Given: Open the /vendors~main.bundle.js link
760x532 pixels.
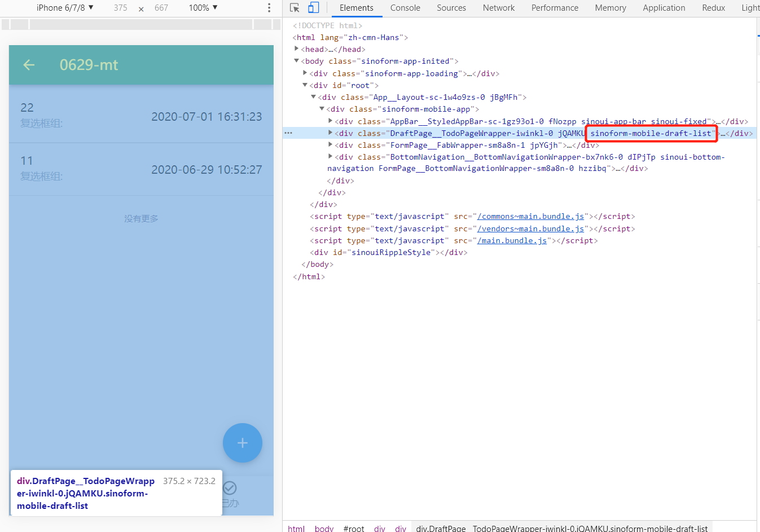Looking at the screenshot, I should coord(530,228).
